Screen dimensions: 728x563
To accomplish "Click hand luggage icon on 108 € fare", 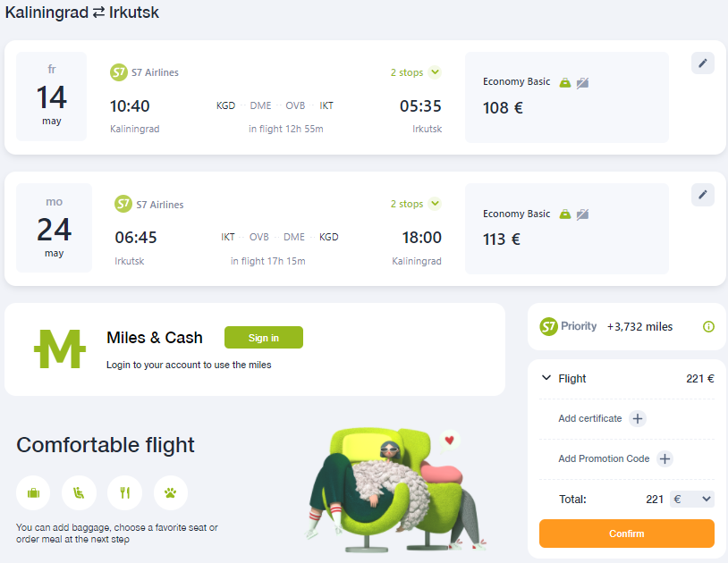I will point(564,83).
